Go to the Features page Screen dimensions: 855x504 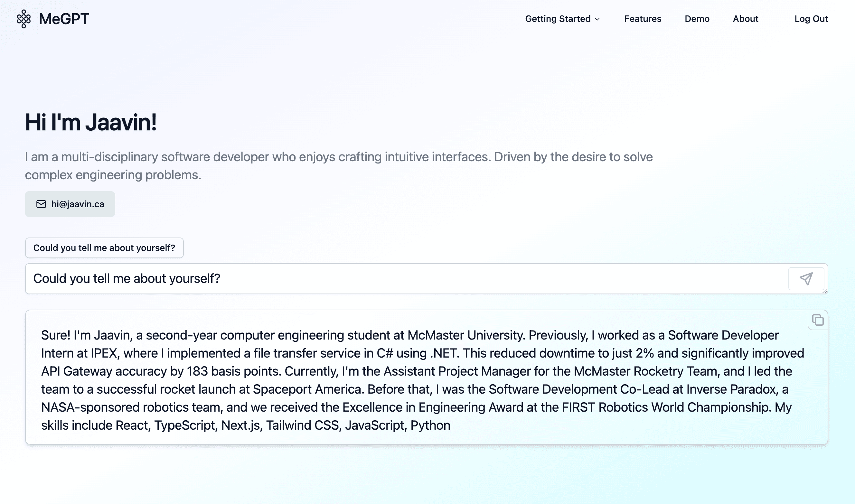pyautogui.click(x=642, y=19)
